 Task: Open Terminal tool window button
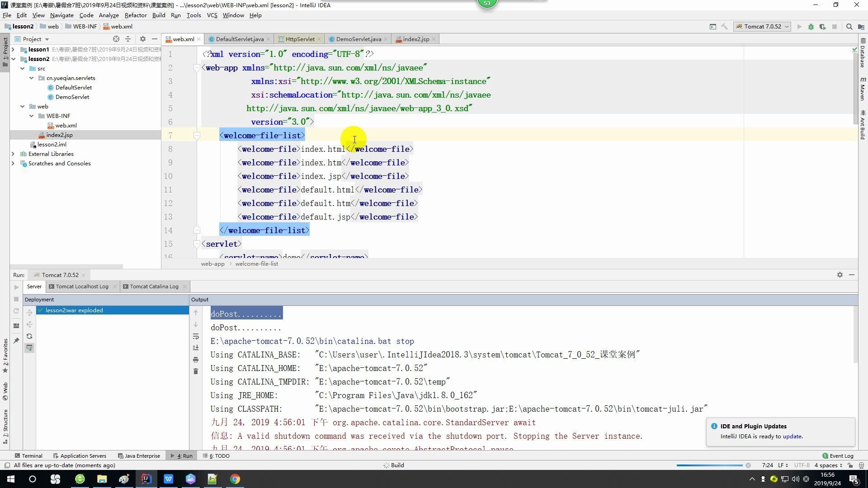(x=28, y=456)
